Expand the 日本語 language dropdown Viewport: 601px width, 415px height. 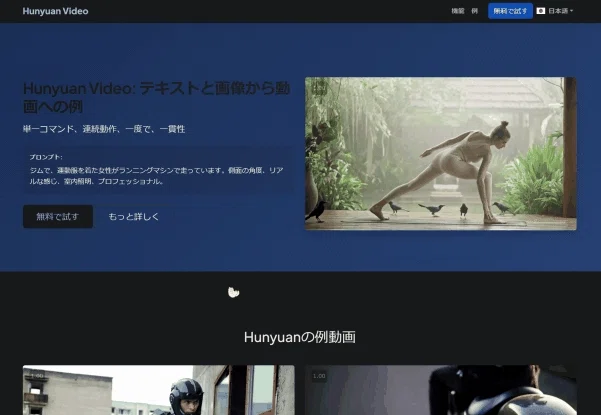[x=555, y=11]
